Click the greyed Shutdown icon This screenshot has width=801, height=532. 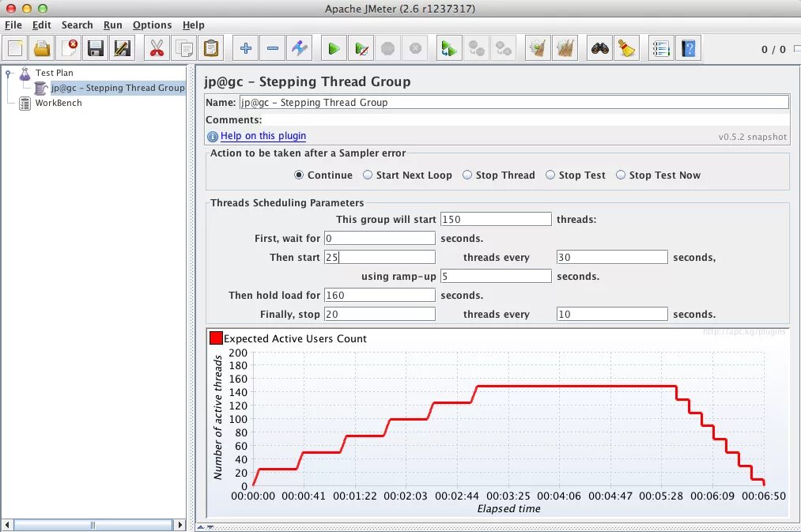click(415, 48)
